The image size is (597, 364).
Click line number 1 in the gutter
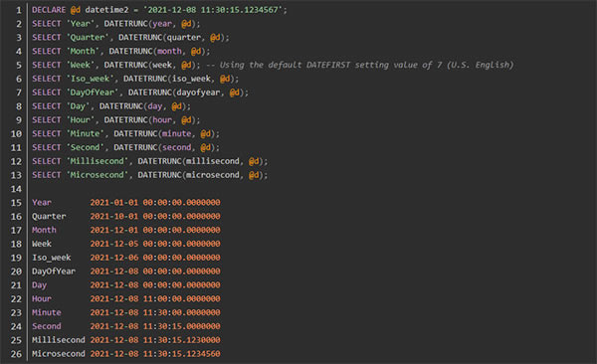click(x=19, y=10)
